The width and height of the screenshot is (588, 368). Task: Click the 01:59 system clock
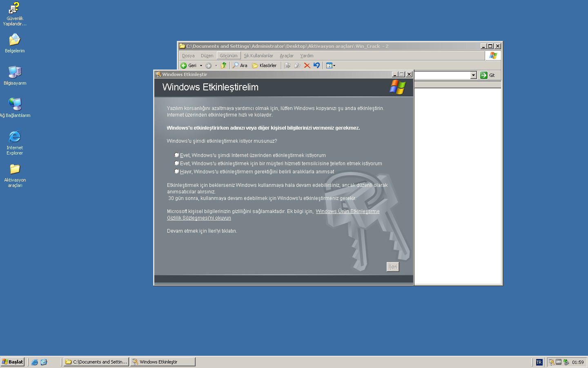point(578,362)
